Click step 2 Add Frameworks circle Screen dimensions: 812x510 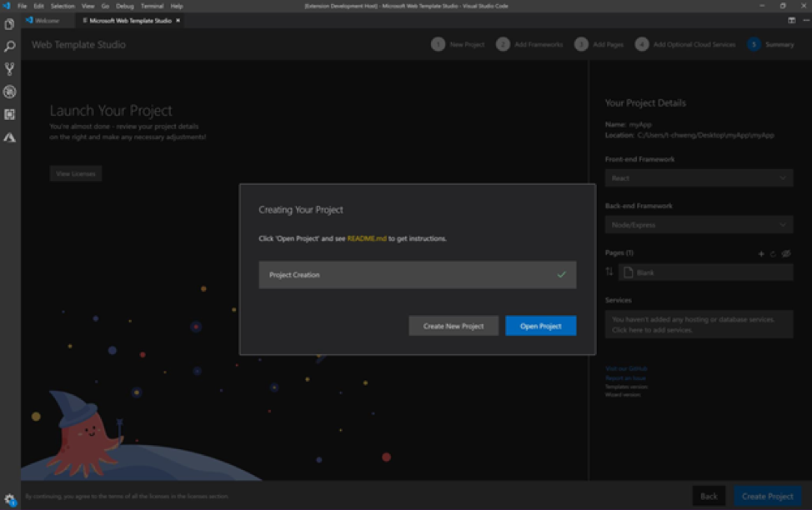coord(503,44)
